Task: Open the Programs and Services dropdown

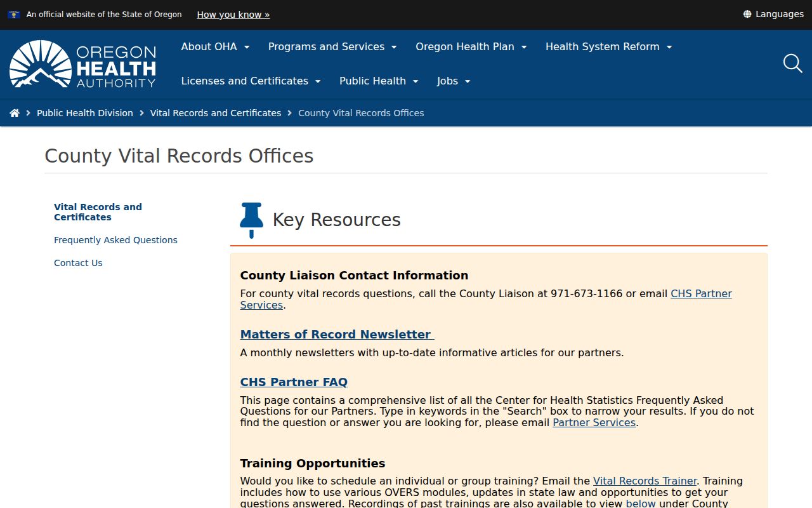Action: click(x=332, y=46)
